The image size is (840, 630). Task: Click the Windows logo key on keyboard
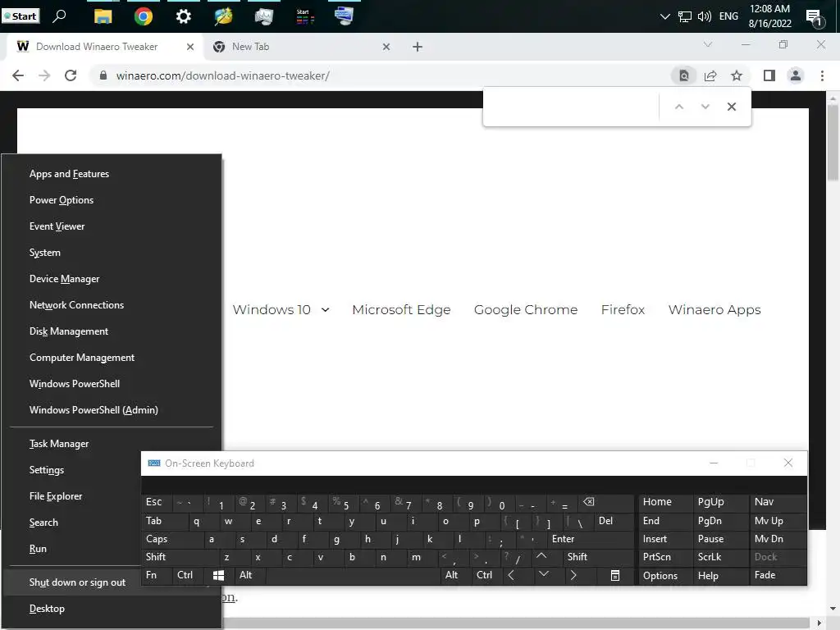coord(218,575)
